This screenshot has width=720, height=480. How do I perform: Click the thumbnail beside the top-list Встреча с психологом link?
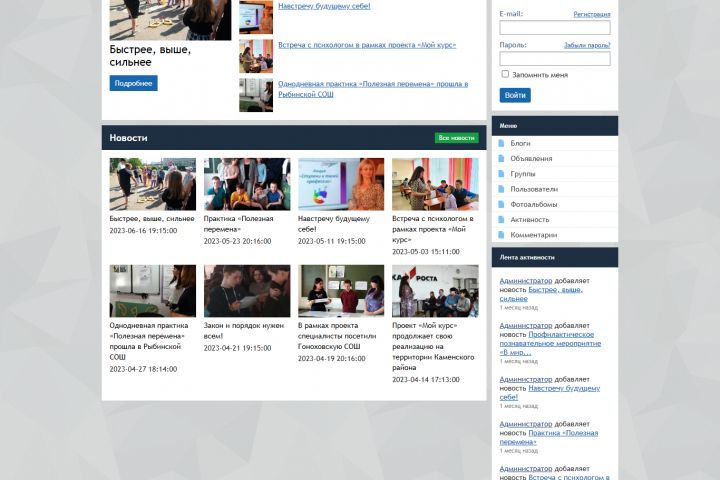(x=256, y=56)
